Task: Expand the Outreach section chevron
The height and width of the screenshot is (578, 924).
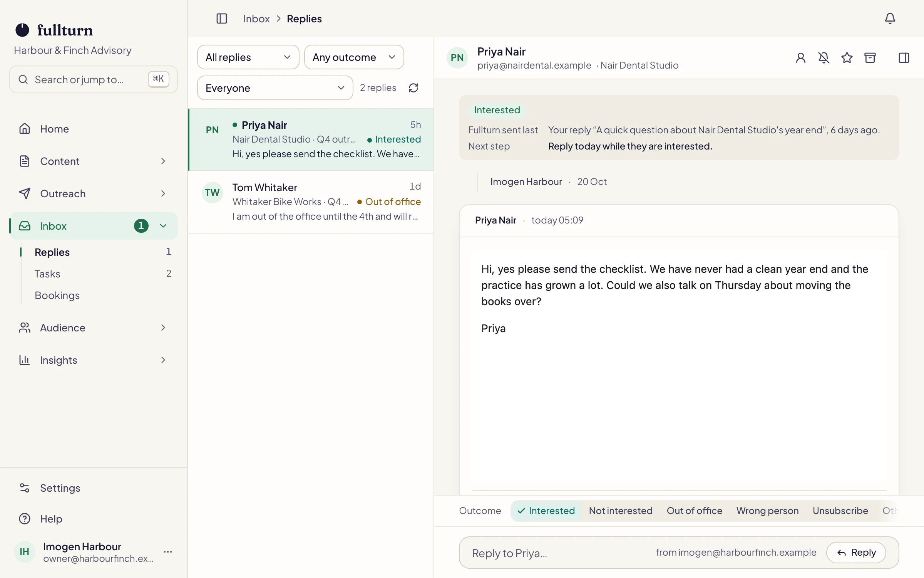Action: click(163, 193)
